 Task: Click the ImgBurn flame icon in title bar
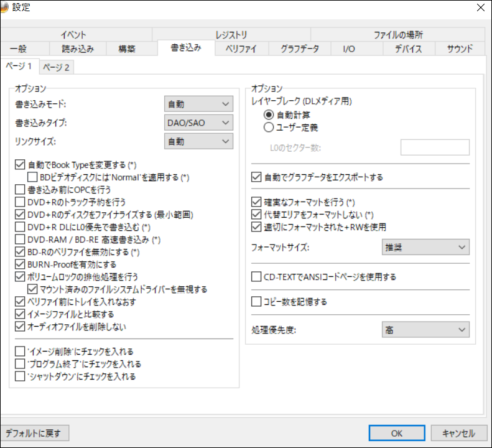click(x=4, y=7)
